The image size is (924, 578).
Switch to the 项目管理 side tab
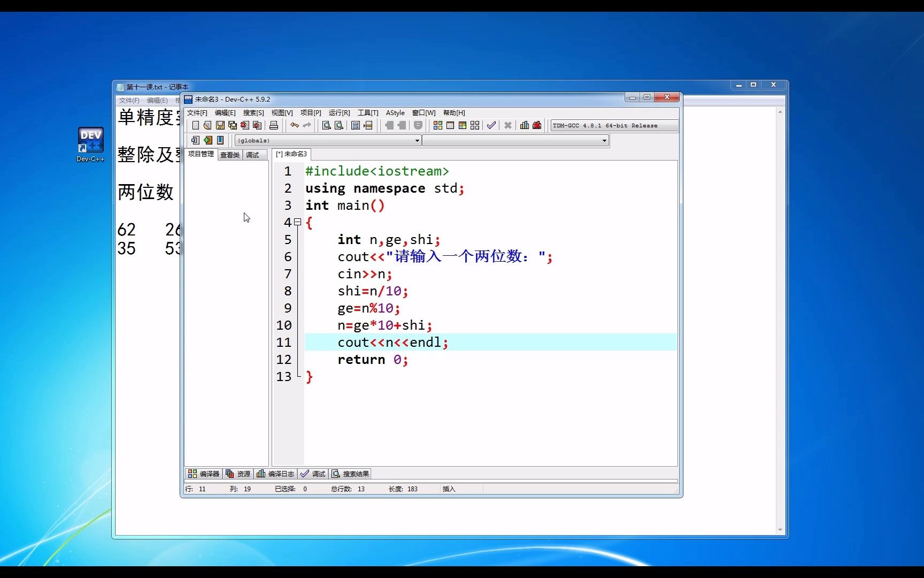click(x=201, y=154)
